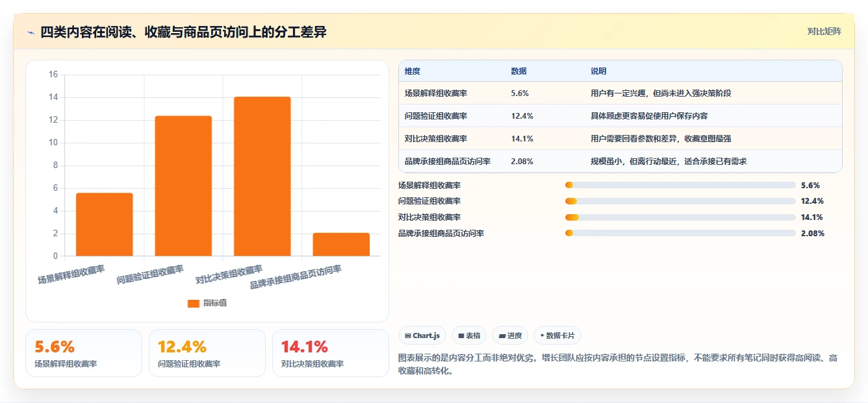Click the 场景解释组收藏率 progress bar

pos(680,185)
